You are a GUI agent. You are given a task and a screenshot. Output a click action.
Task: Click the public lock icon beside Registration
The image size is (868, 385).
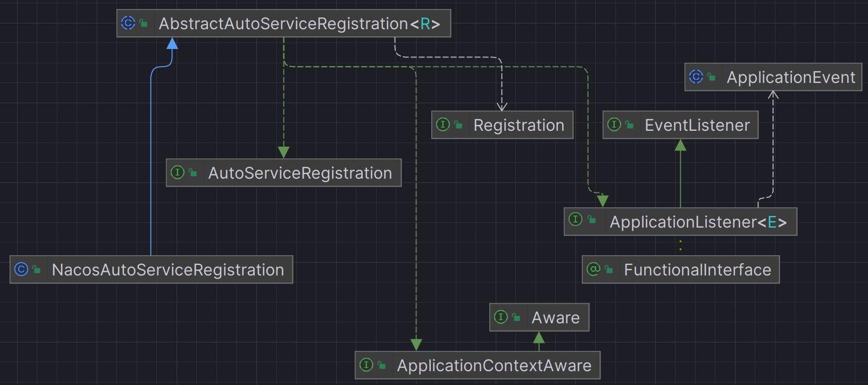[458, 125]
